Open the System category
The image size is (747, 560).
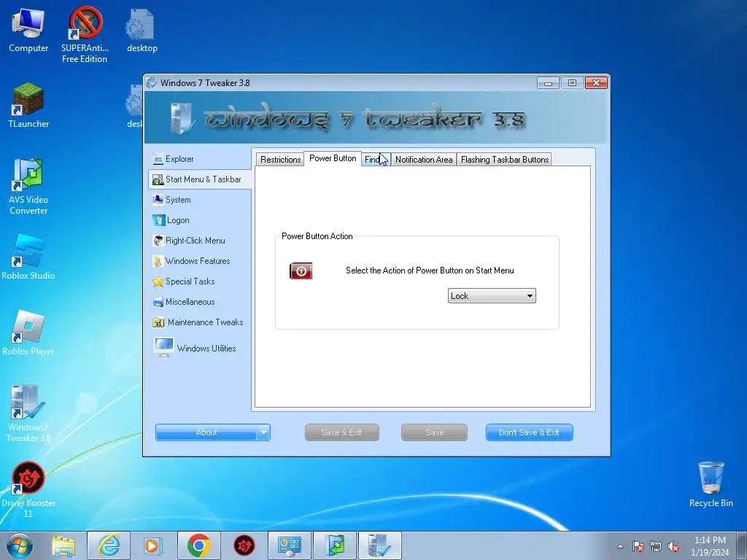(172, 200)
